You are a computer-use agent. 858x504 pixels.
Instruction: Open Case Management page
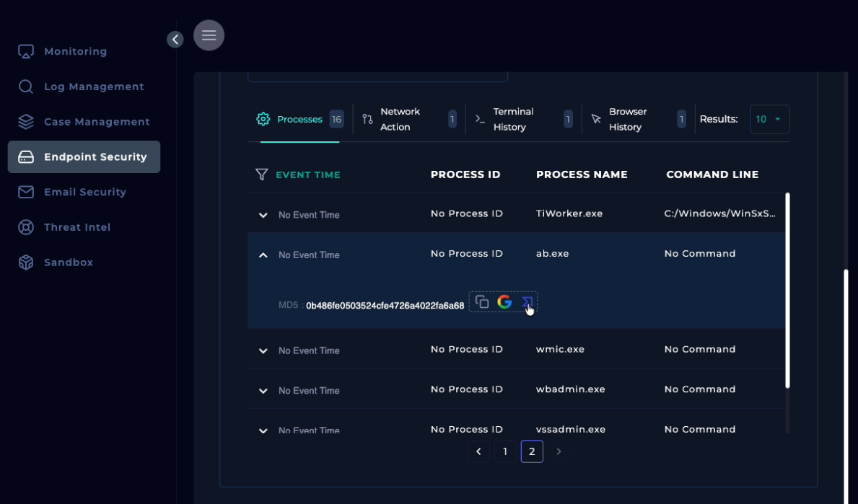click(x=97, y=122)
